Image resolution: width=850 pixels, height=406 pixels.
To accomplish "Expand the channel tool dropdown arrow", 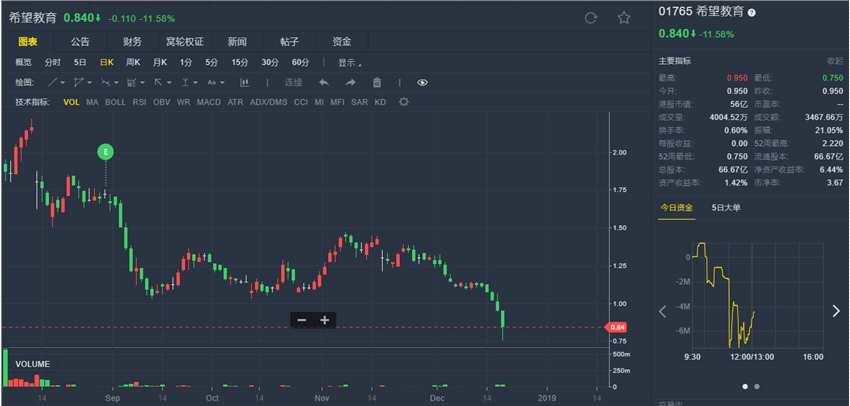I will (x=89, y=83).
